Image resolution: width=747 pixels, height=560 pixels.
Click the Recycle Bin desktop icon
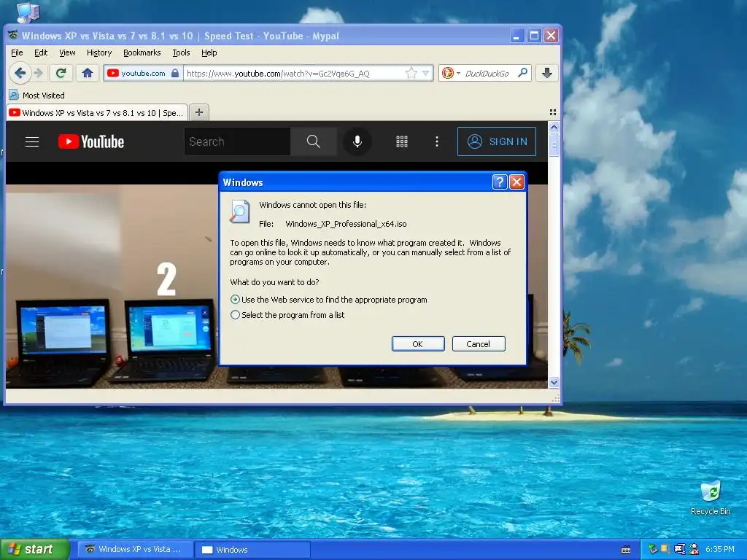[x=711, y=498]
